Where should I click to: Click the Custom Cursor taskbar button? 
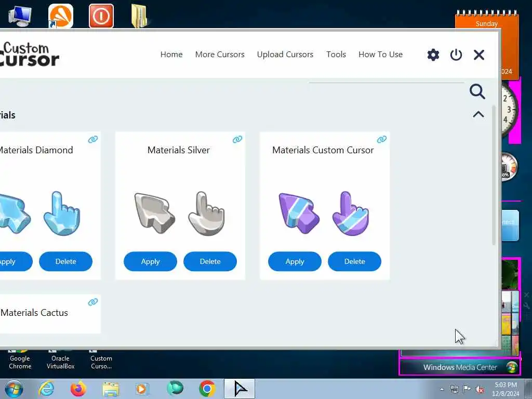tap(240, 389)
